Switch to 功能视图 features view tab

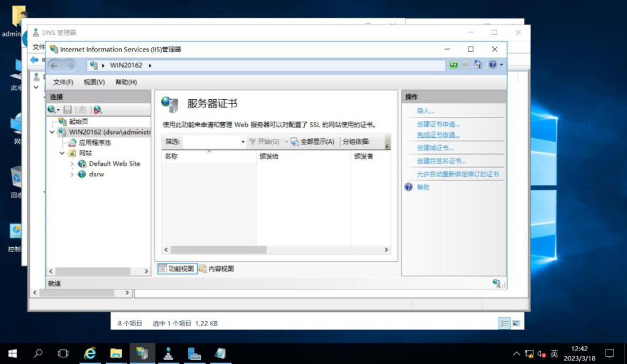tap(177, 269)
